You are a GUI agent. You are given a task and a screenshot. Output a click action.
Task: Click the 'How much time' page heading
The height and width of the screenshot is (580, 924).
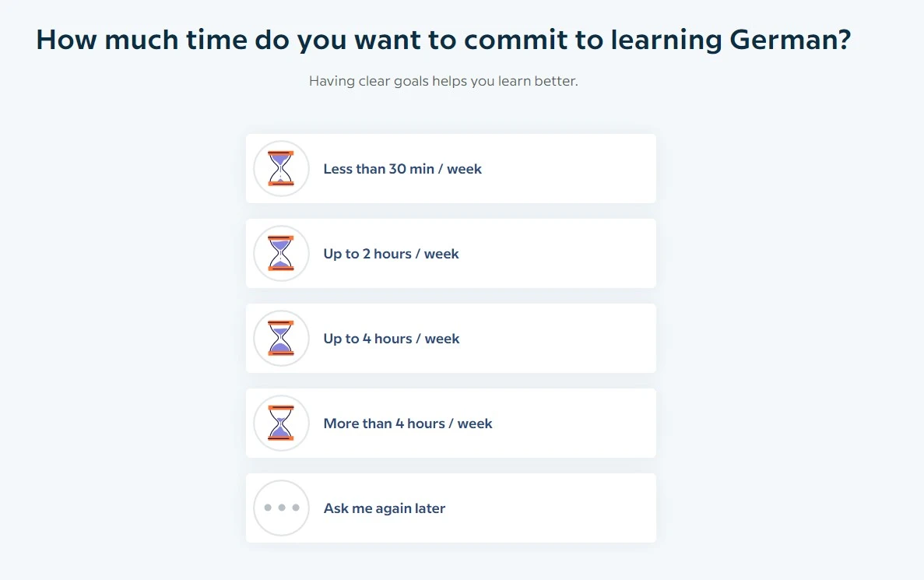444,40
